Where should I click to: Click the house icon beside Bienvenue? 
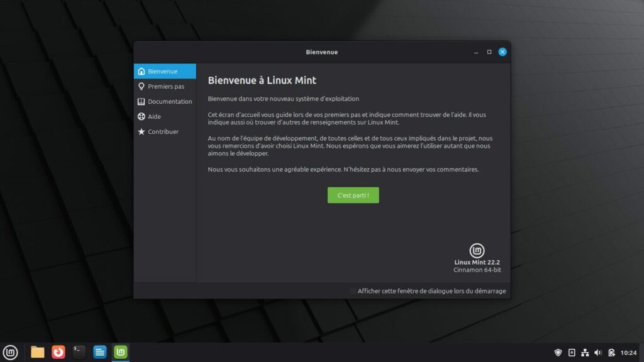(142, 71)
